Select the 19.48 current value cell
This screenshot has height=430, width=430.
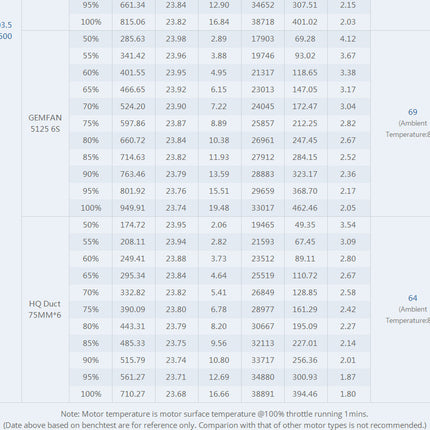pyautogui.click(x=219, y=208)
